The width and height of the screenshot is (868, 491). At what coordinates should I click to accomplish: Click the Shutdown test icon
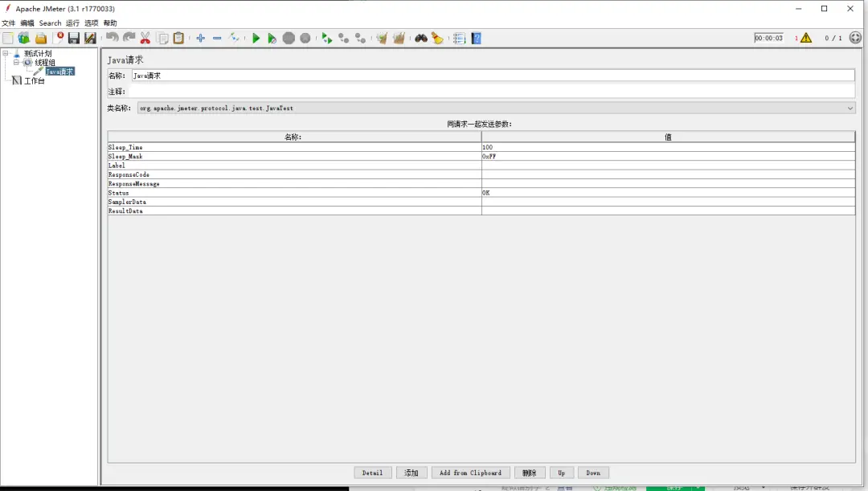click(305, 39)
